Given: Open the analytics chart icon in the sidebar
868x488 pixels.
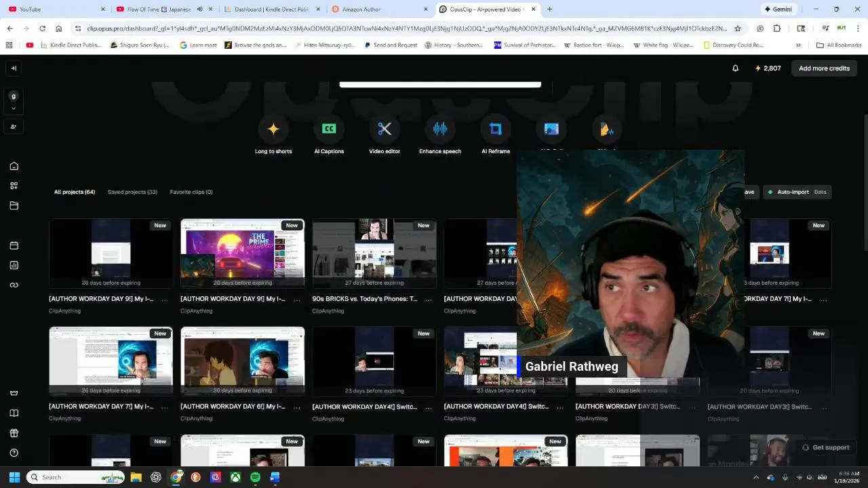Looking at the screenshot, I should [14, 265].
